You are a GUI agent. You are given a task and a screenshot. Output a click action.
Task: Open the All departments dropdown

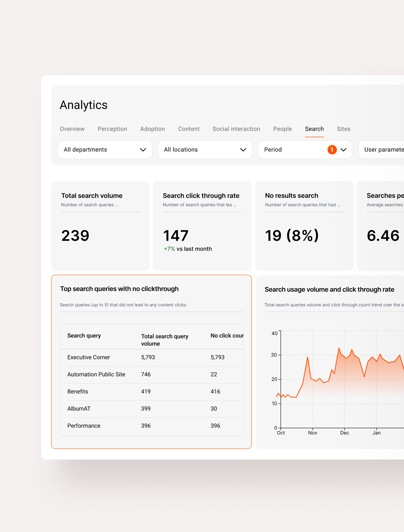point(105,150)
